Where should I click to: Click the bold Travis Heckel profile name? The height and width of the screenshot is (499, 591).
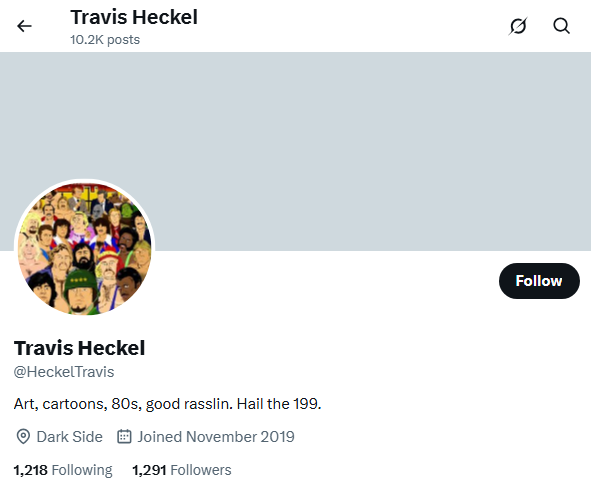coord(79,348)
